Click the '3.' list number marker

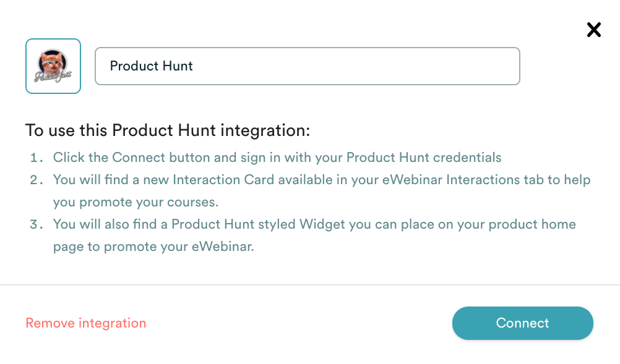[x=37, y=224]
